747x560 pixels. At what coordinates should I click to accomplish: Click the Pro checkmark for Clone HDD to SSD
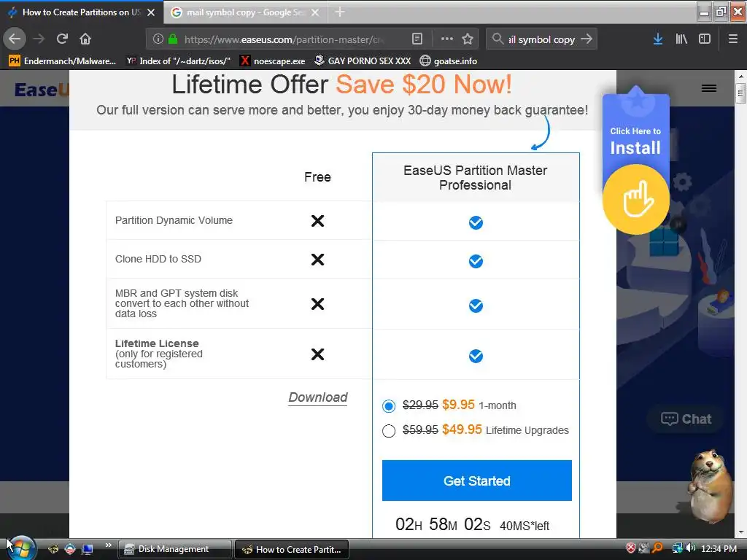click(476, 261)
